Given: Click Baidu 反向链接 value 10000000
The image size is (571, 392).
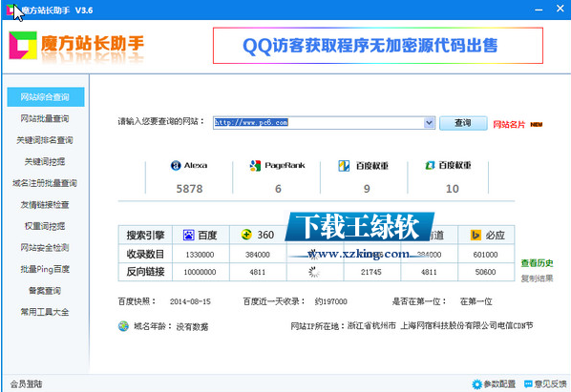Looking at the screenshot, I should [x=200, y=272].
